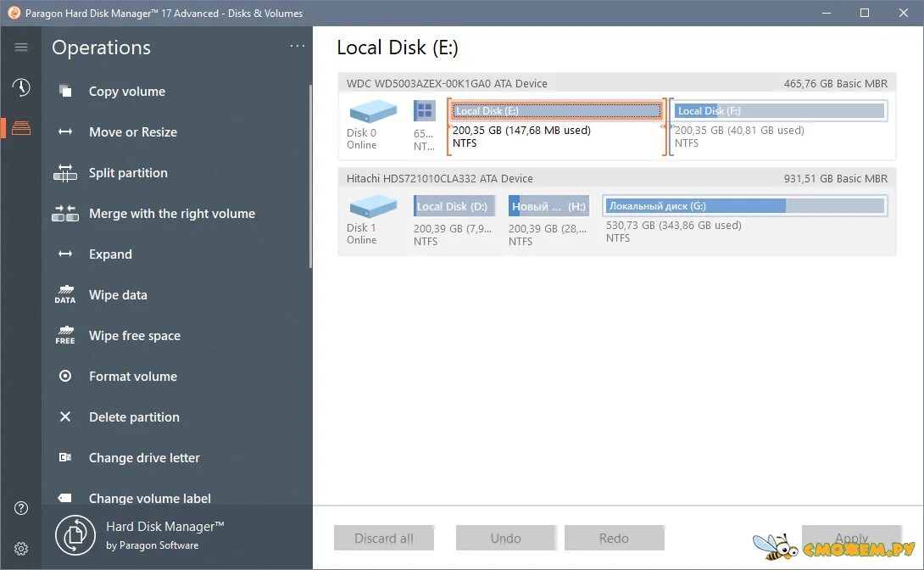Select the Local Disk (E:) partition bar
The height and width of the screenshot is (570, 924).
click(x=556, y=111)
